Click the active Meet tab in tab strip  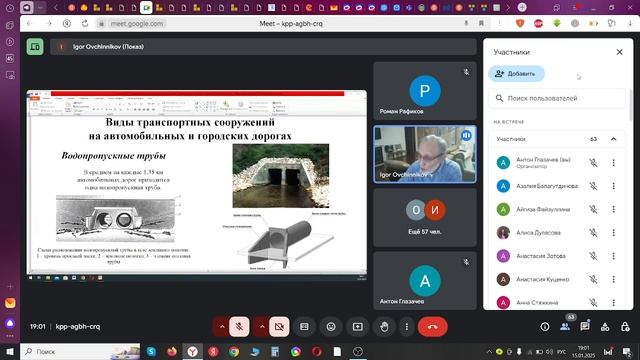[146, 7]
